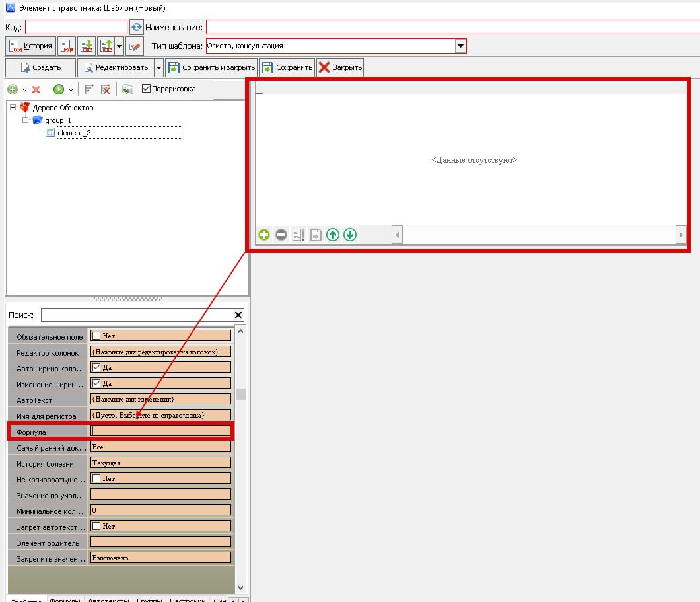Open the dropdown arrow next to green play icon

click(x=71, y=90)
